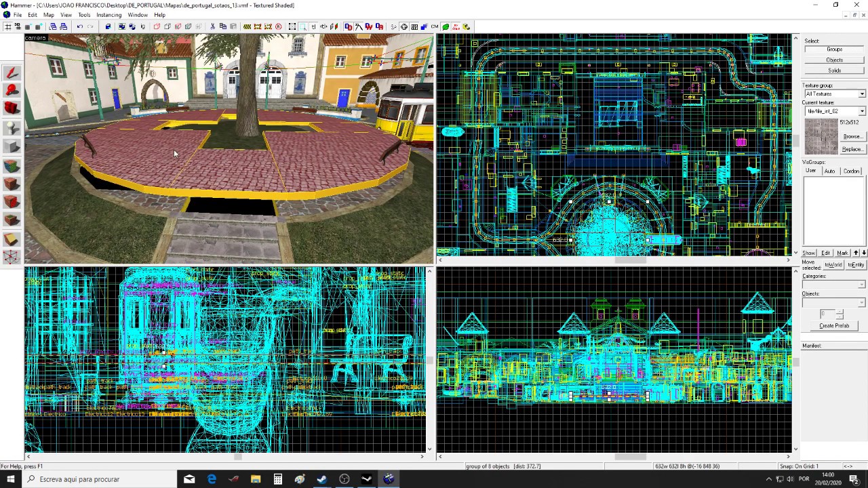Click the Paste toolbar icon

pyautogui.click(x=233, y=27)
